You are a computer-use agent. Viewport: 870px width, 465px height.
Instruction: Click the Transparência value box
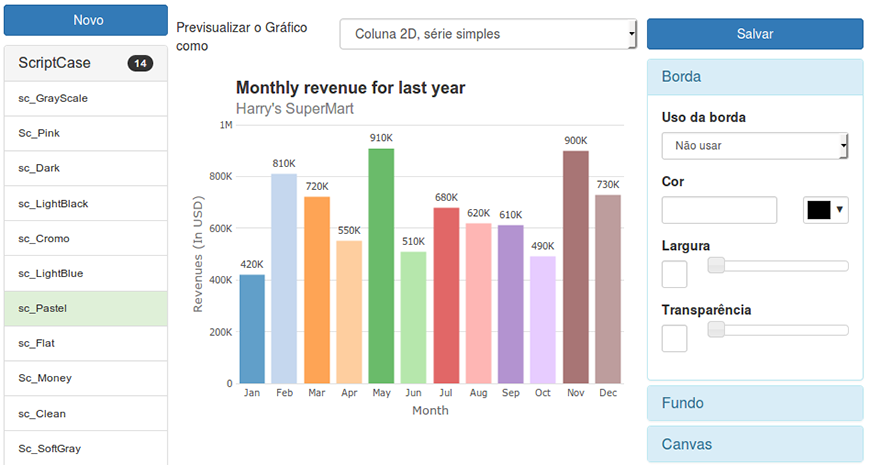point(674,338)
